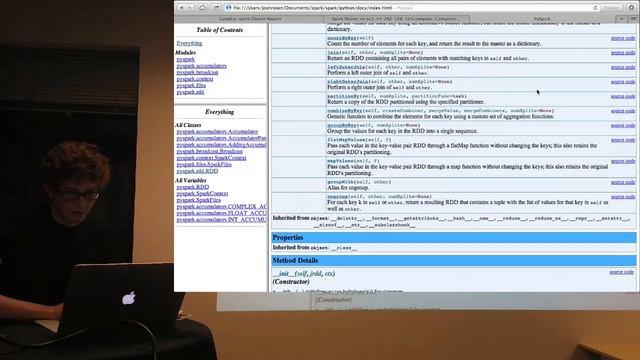
Task: Click the site globe icon in the address bar
Action: (229, 8)
